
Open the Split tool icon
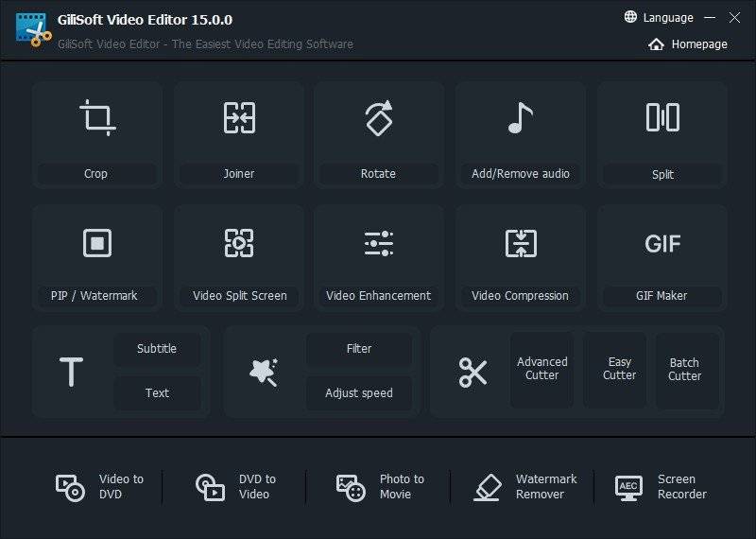click(x=662, y=117)
